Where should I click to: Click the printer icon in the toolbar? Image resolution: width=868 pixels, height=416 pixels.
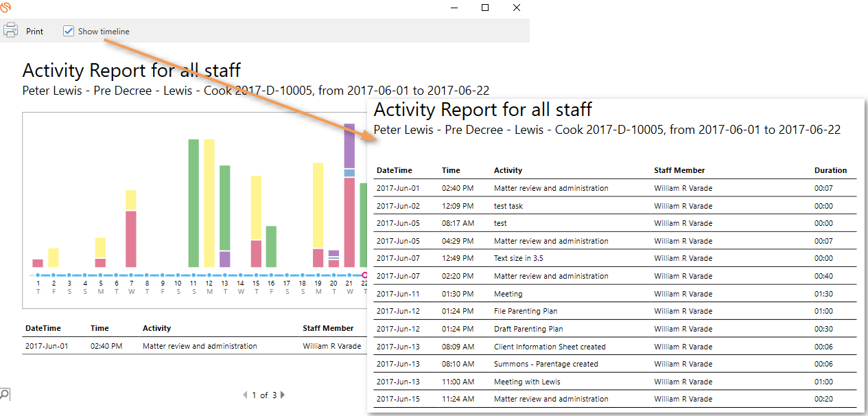click(10, 30)
